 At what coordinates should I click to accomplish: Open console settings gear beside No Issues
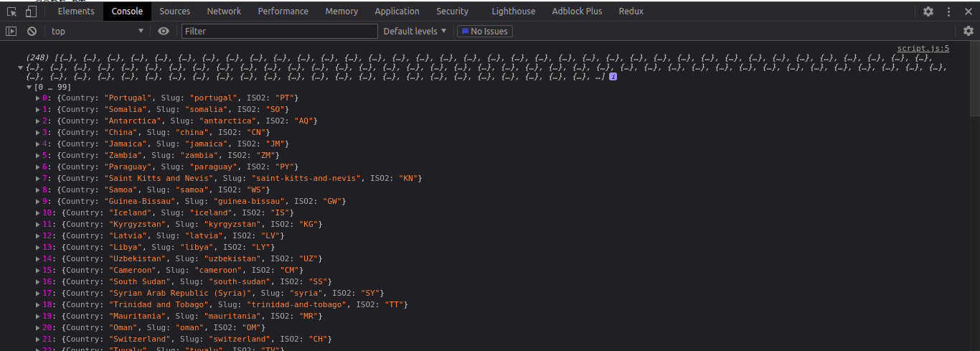[969, 31]
